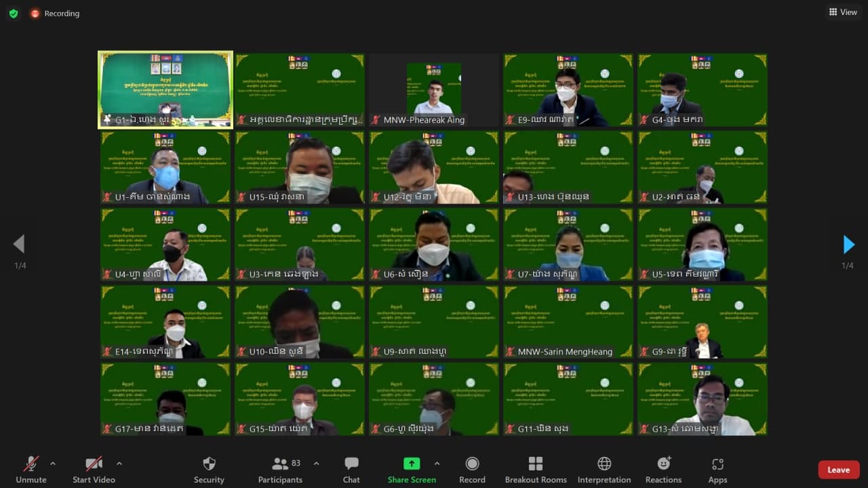868x488 pixels.
Task: Click the green Share Screen icon
Action: point(412,464)
